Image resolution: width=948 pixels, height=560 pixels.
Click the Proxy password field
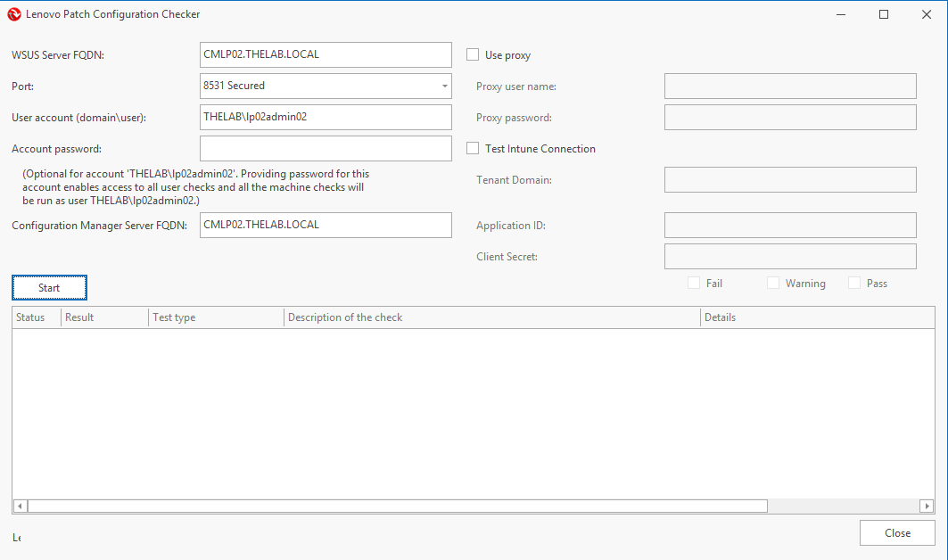click(x=790, y=118)
